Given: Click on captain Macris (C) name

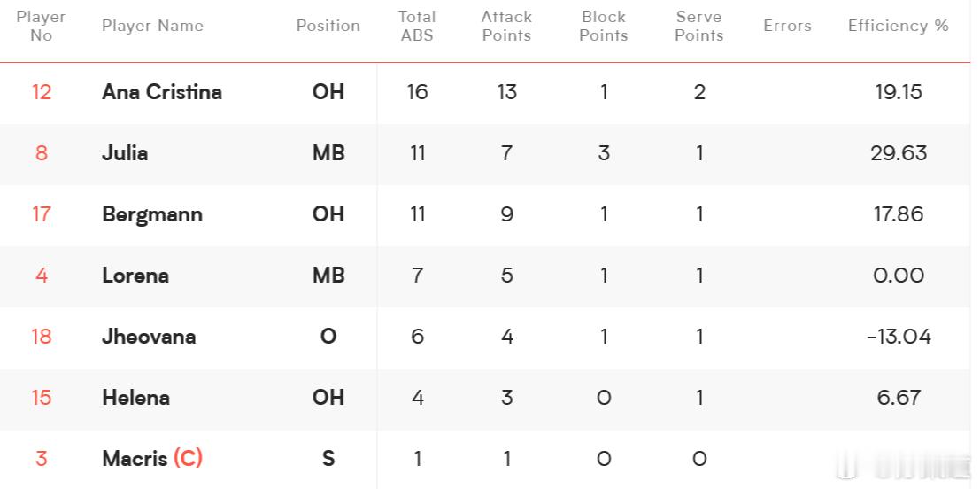Looking at the screenshot, I should [x=152, y=458].
